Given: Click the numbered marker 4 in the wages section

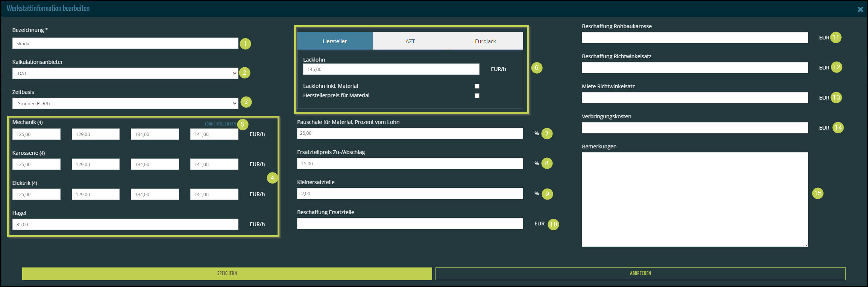Looking at the screenshot, I should coord(272,178).
